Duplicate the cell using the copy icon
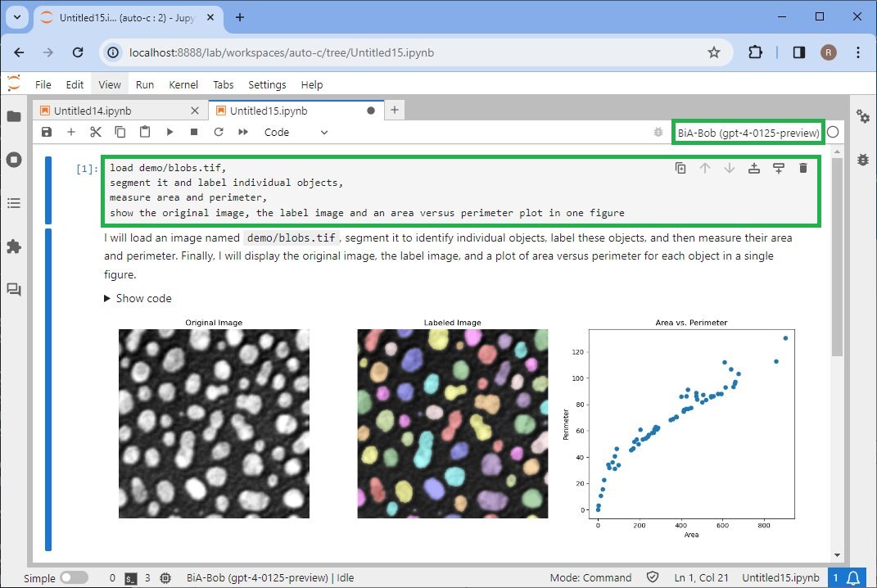This screenshot has width=877, height=588. point(680,168)
